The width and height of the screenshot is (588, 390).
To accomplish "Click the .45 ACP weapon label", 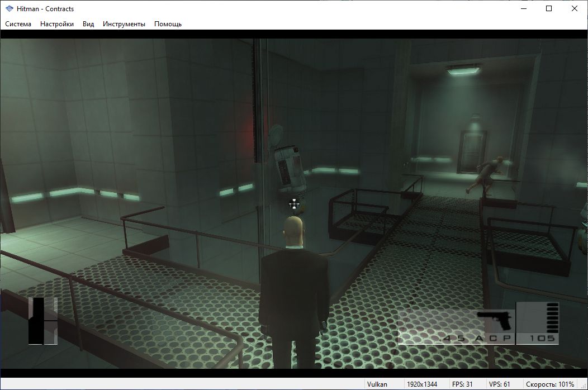I will 477,339.
